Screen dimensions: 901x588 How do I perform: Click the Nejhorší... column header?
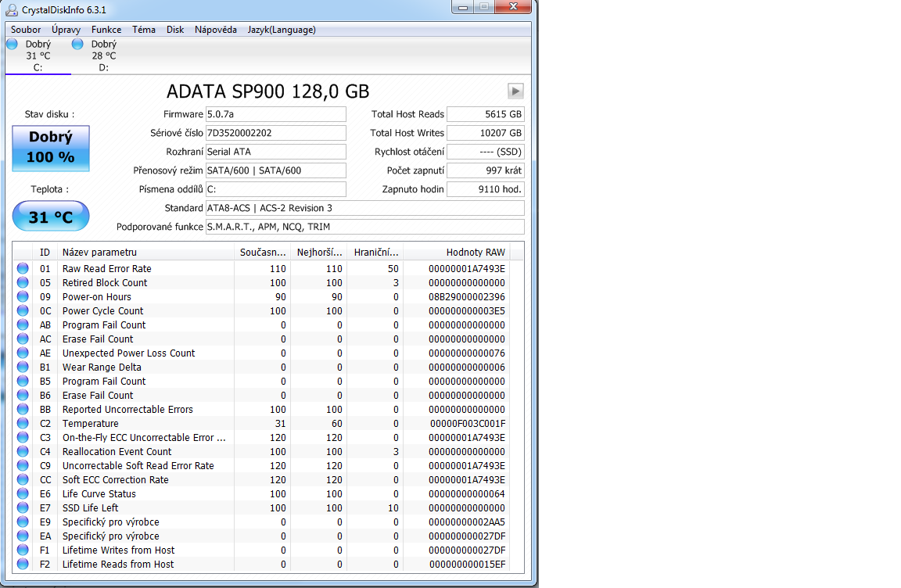pyautogui.click(x=319, y=252)
